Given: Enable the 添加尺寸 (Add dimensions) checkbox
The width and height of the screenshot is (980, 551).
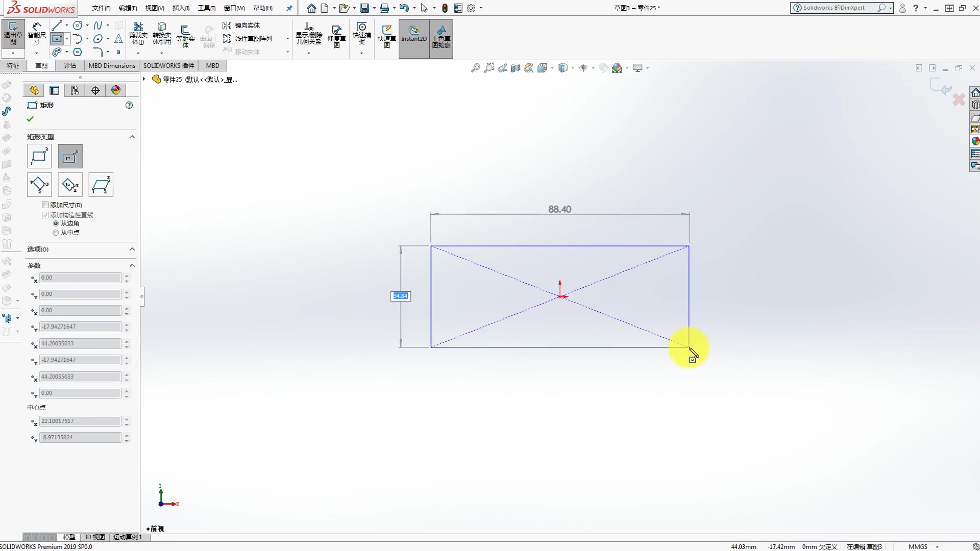Looking at the screenshot, I should pos(45,205).
